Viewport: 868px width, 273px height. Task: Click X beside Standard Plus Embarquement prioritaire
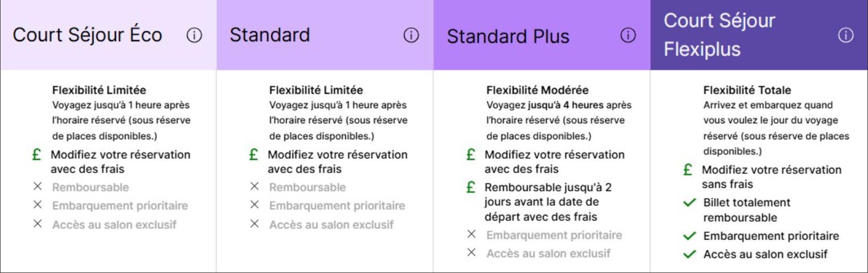(471, 234)
